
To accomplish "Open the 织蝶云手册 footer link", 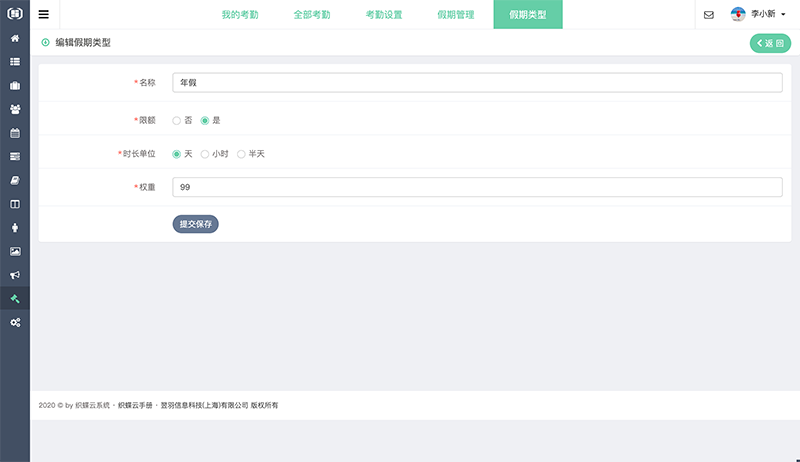I will click(x=135, y=405).
